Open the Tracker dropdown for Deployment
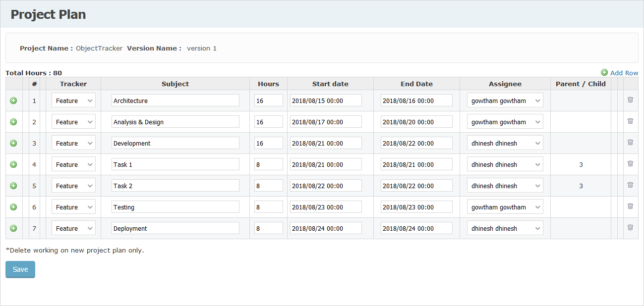The width and height of the screenshot is (644, 306). [73, 228]
